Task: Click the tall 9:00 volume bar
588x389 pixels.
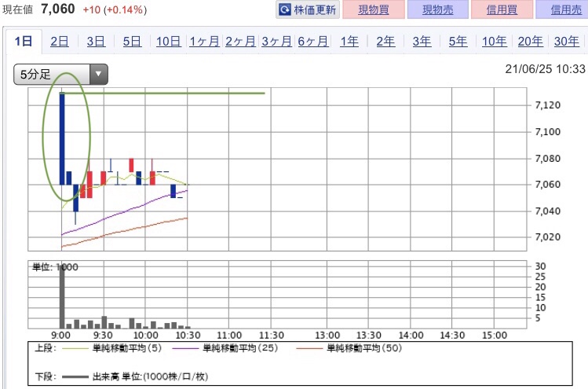Action: [62, 296]
